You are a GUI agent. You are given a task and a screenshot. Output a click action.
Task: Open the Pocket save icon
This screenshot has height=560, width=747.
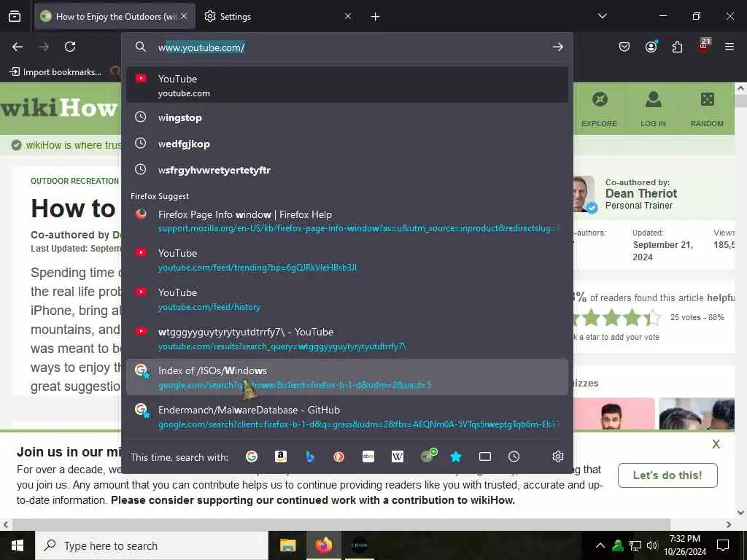624,47
